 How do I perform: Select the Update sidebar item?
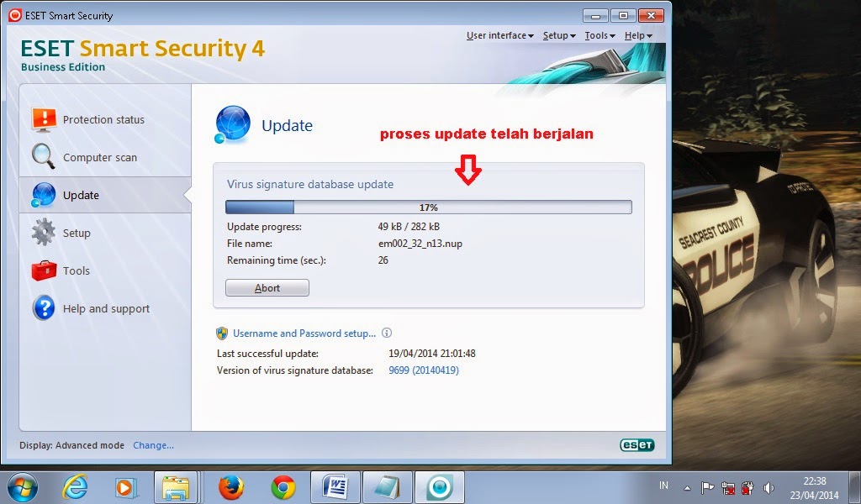click(x=105, y=195)
